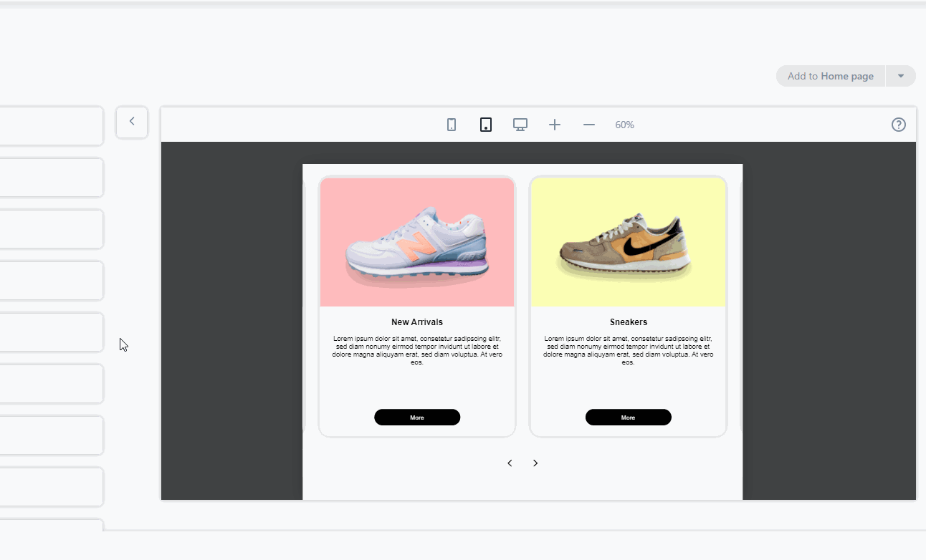Image resolution: width=926 pixels, height=560 pixels.
Task: Select the pink New Balance shoe image
Action: coord(417,242)
